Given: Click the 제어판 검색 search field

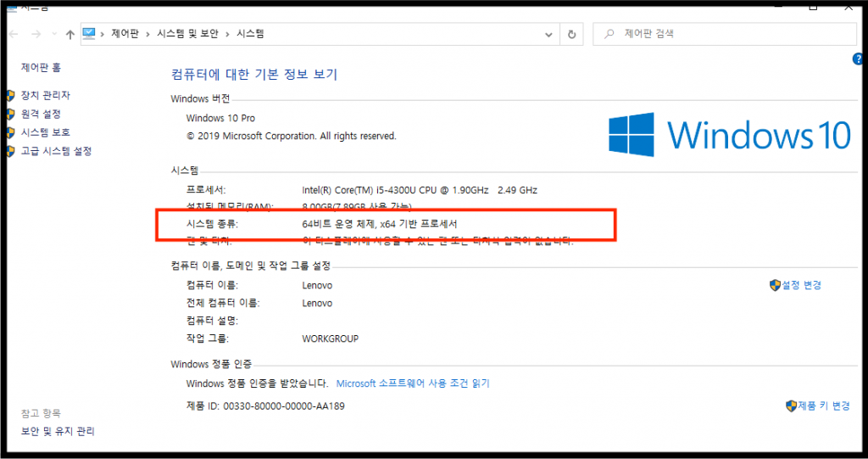Looking at the screenshot, I should click(725, 35).
